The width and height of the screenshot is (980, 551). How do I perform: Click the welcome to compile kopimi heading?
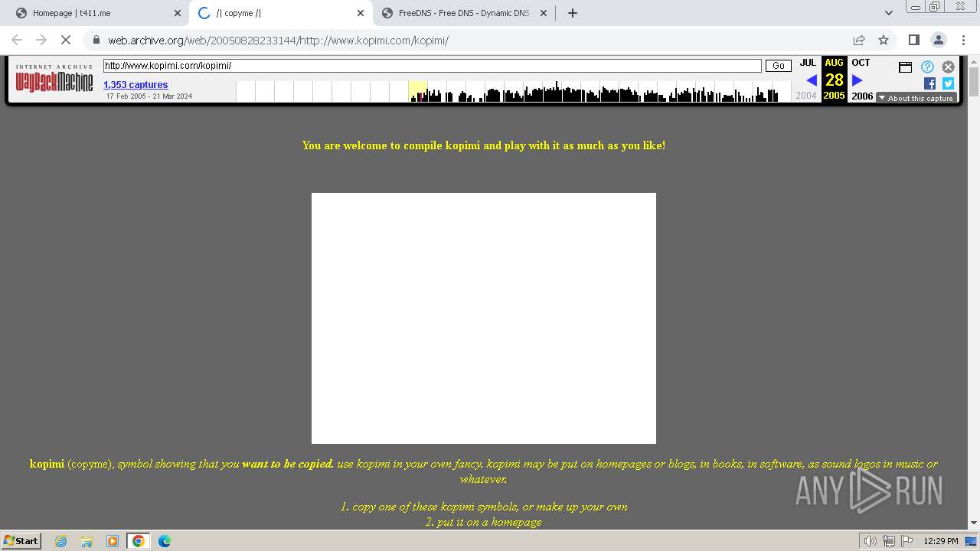[484, 145]
